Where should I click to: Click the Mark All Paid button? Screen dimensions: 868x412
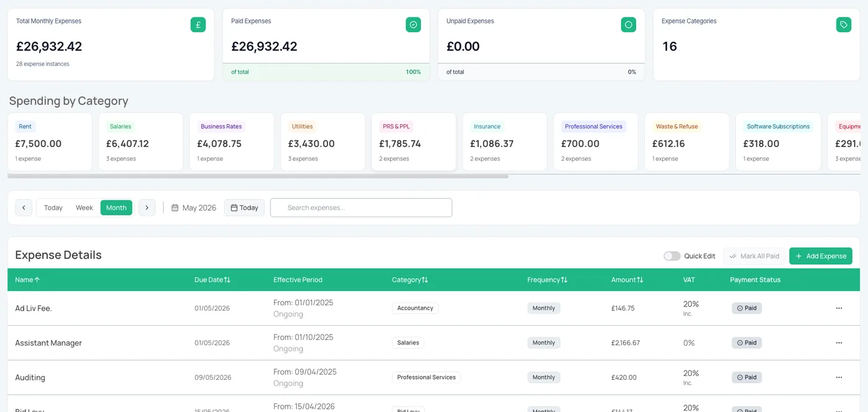755,256
